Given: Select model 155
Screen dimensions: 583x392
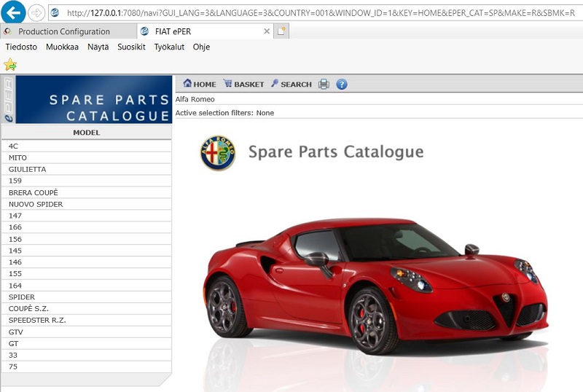Looking at the screenshot, I should coord(86,274).
